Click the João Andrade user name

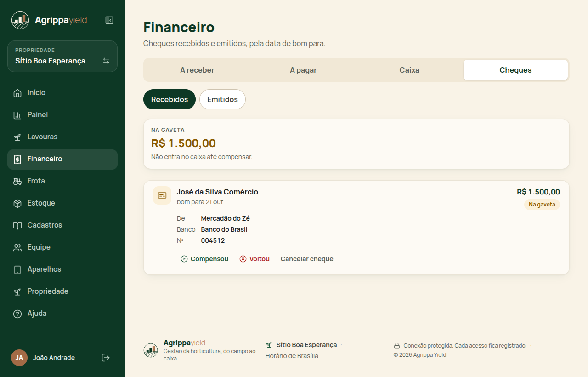coord(54,358)
